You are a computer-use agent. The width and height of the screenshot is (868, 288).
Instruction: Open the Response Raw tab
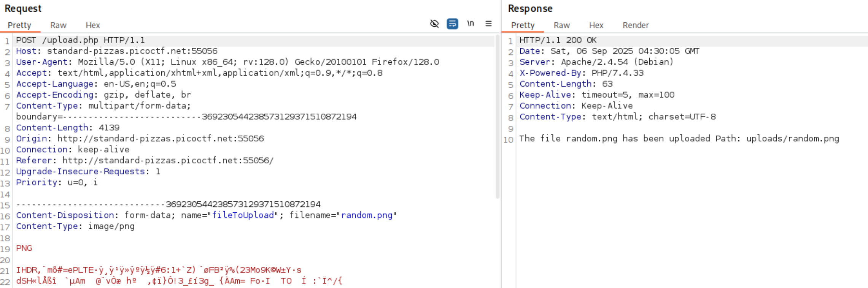562,25
